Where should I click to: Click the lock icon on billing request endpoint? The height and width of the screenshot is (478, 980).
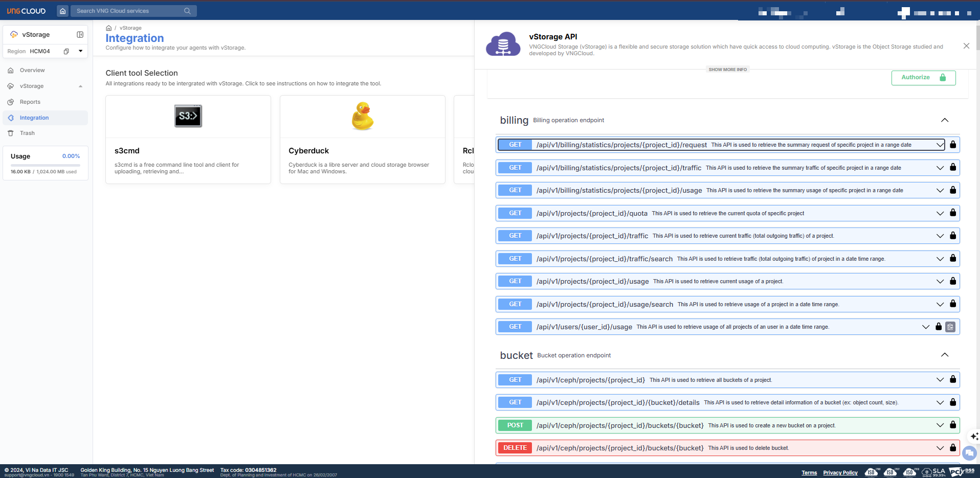(953, 145)
